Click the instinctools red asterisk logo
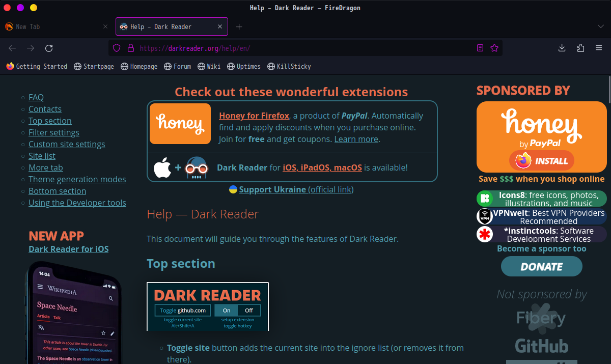The width and height of the screenshot is (611, 364). [x=484, y=234]
